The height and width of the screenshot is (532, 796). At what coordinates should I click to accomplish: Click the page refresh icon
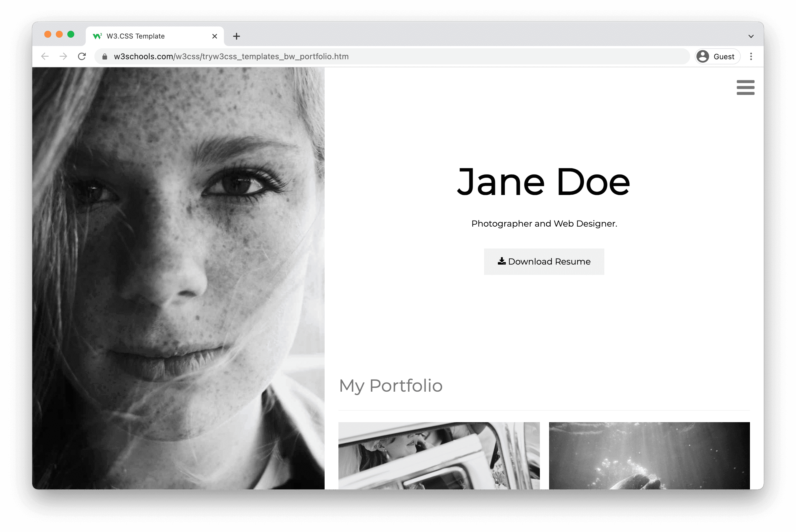tap(83, 56)
